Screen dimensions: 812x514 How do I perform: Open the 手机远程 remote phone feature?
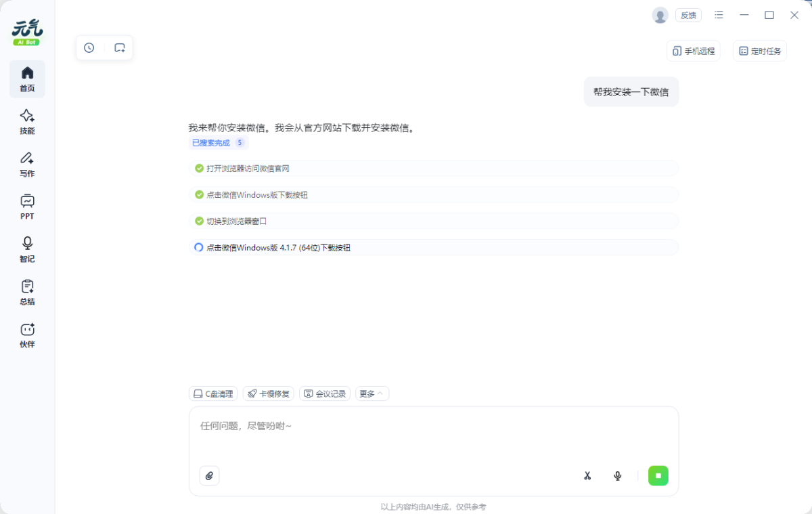click(x=694, y=51)
